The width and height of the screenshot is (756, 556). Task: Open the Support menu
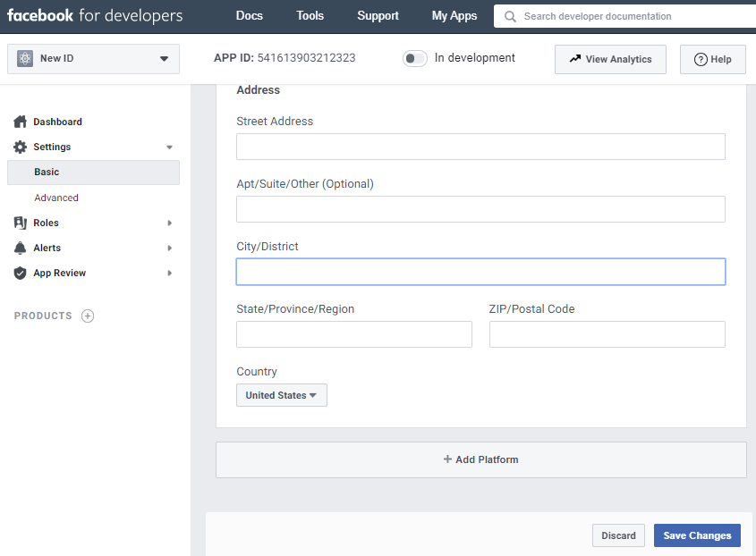click(x=378, y=16)
